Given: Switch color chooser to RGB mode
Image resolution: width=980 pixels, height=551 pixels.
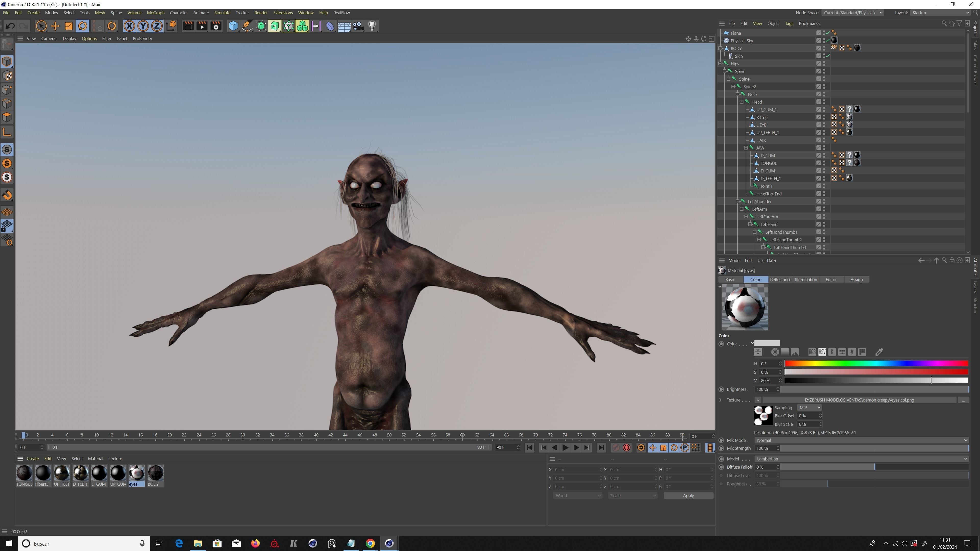Looking at the screenshot, I should coord(812,352).
